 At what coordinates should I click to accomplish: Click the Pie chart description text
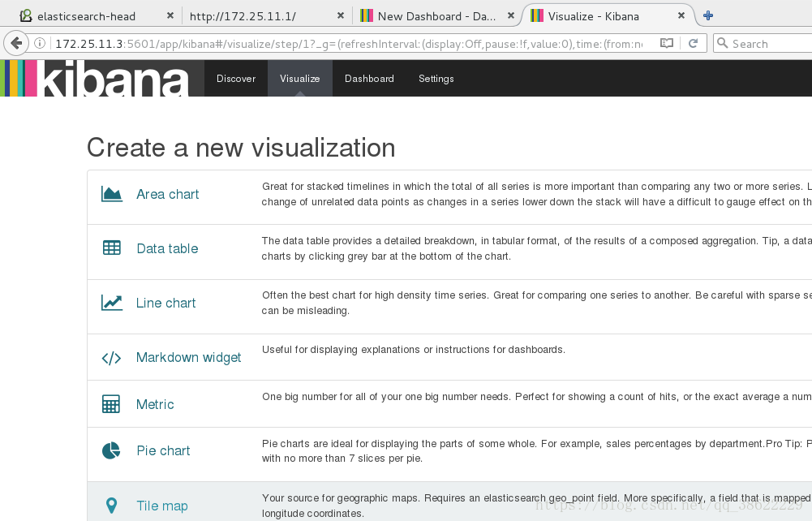click(x=536, y=450)
